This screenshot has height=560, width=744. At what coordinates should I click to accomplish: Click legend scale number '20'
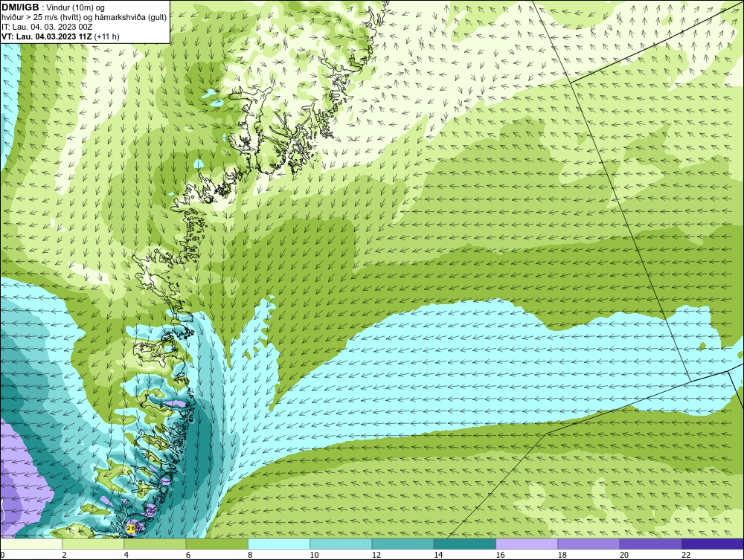tap(624, 556)
